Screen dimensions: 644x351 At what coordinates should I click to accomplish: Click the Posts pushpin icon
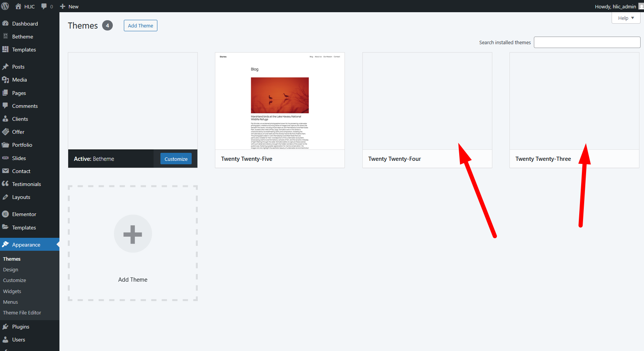[5, 67]
